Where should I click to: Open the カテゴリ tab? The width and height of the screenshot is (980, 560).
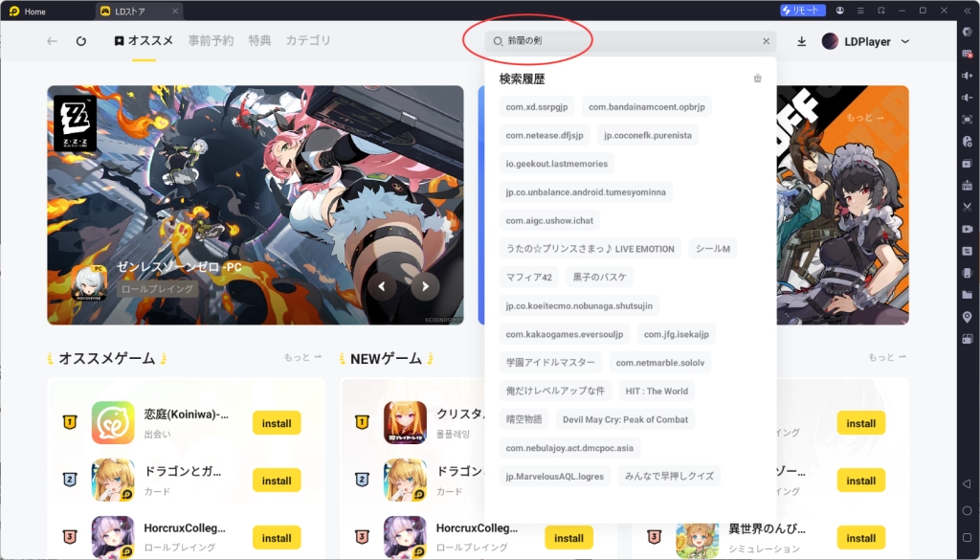tap(308, 41)
